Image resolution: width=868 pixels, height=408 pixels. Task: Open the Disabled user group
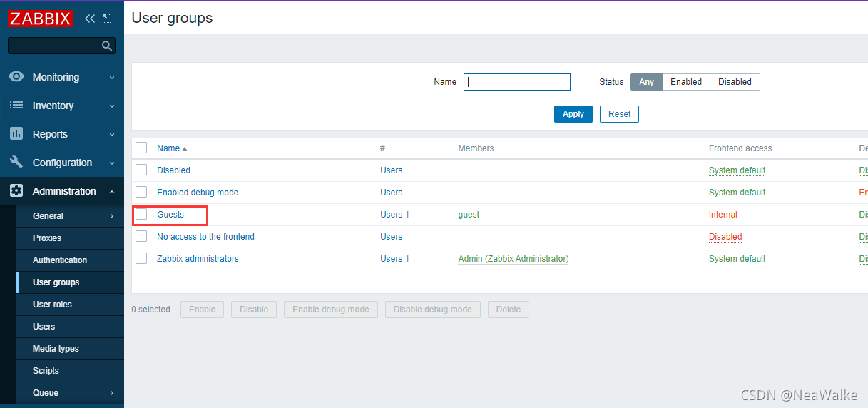click(x=173, y=170)
